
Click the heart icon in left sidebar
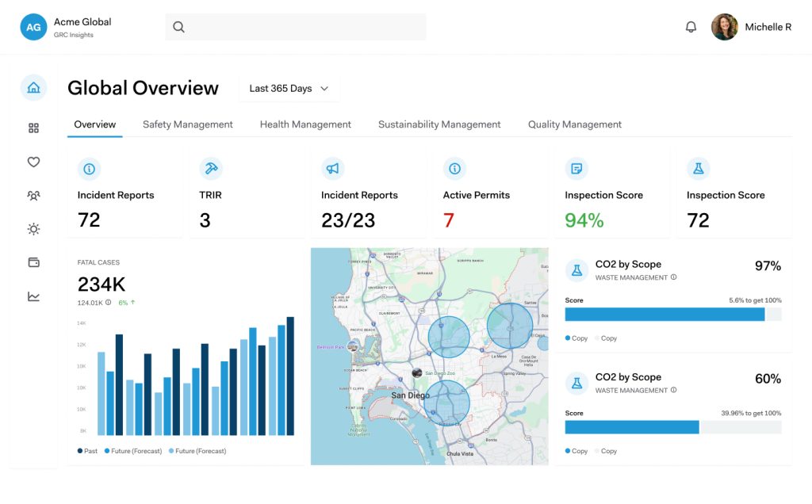pos(33,162)
